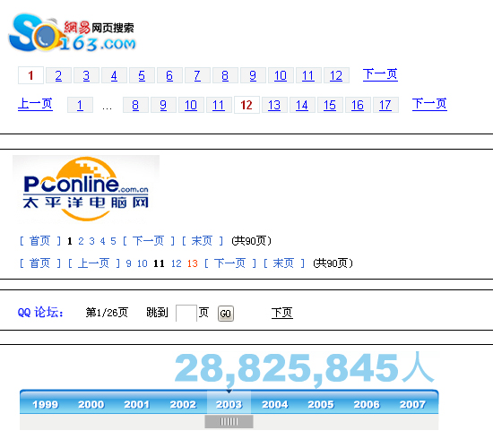Viewport: 493px width, 448px height.
Task: Click the QQ forum page number input box
Action: pyautogui.click(x=186, y=313)
